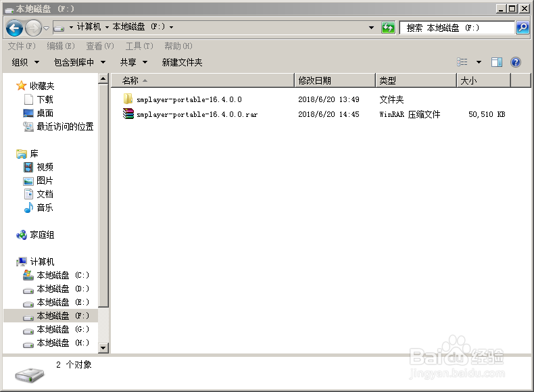Image resolution: width=534 pixels, height=392 pixels.
Task: Toggle the preview pane icon
Action: tap(497, 62)
